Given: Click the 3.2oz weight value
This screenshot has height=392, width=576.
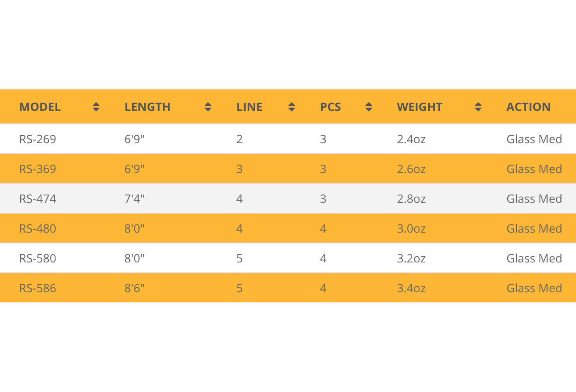Looking at the screenshot, I should tap(411, 258).
